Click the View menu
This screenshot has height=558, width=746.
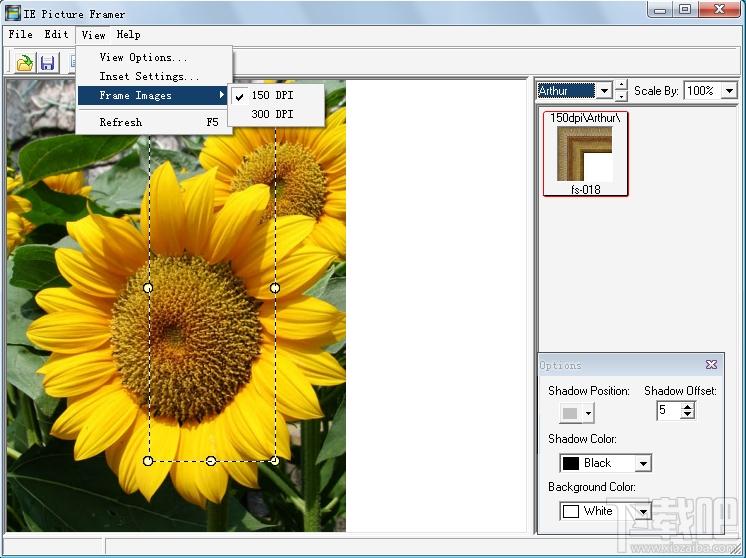[x=93, y=35]
